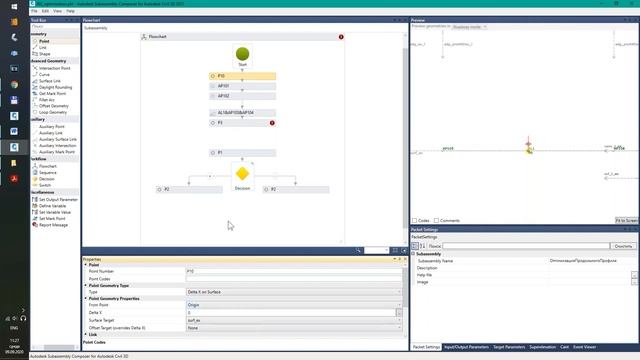Open the Edit menu

45,11
